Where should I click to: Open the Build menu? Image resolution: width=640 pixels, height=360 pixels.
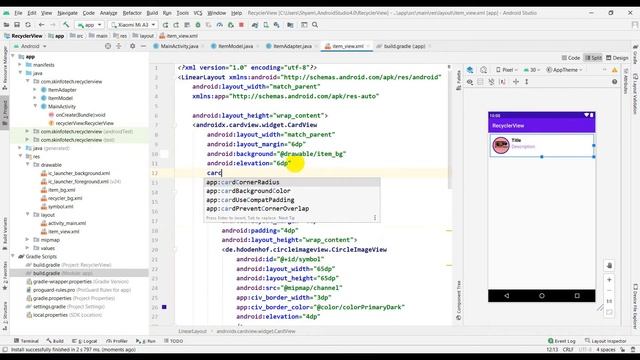coord(152,13)
